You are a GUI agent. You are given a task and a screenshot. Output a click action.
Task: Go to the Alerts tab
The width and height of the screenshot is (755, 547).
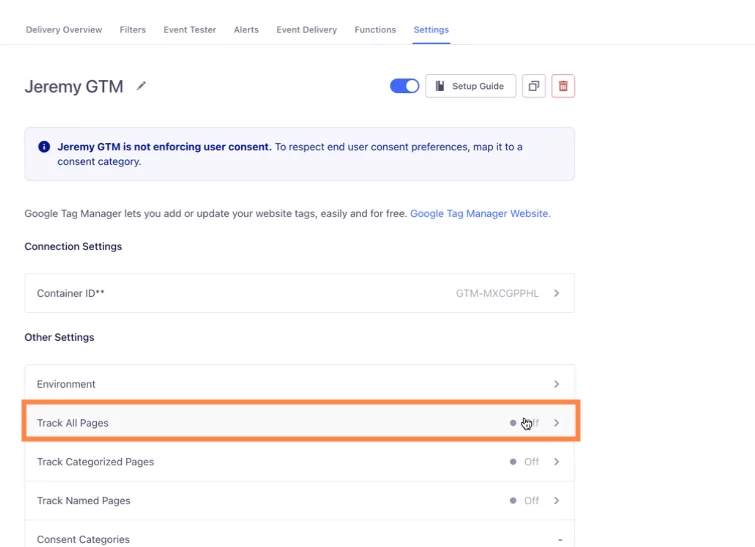246,30
